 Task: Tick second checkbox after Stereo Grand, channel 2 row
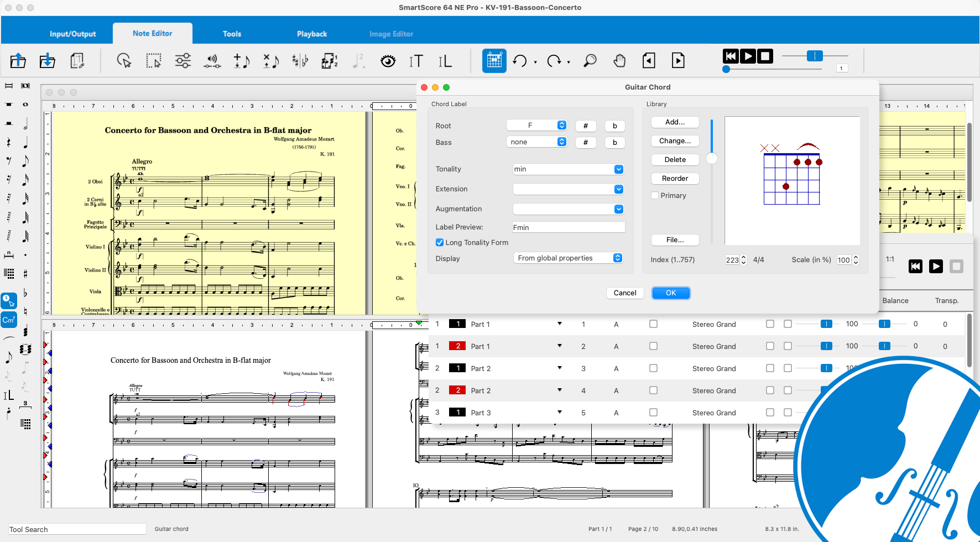(x=788, y=346)
